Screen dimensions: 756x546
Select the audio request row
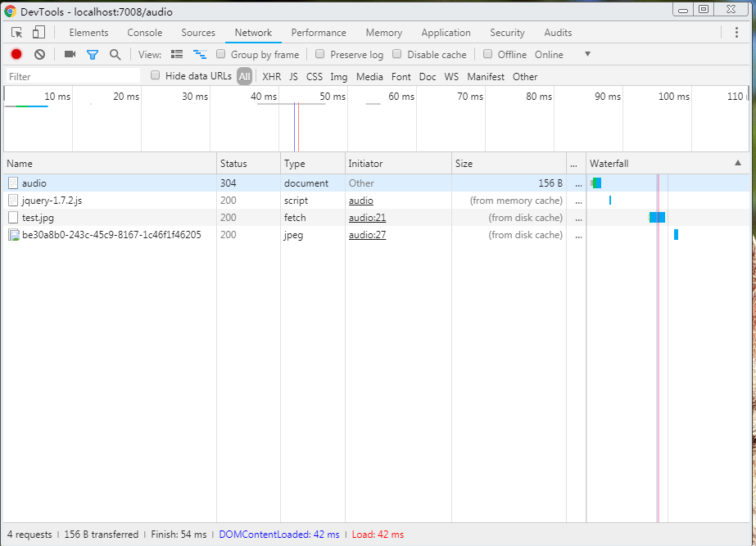[x=376, y=183]
